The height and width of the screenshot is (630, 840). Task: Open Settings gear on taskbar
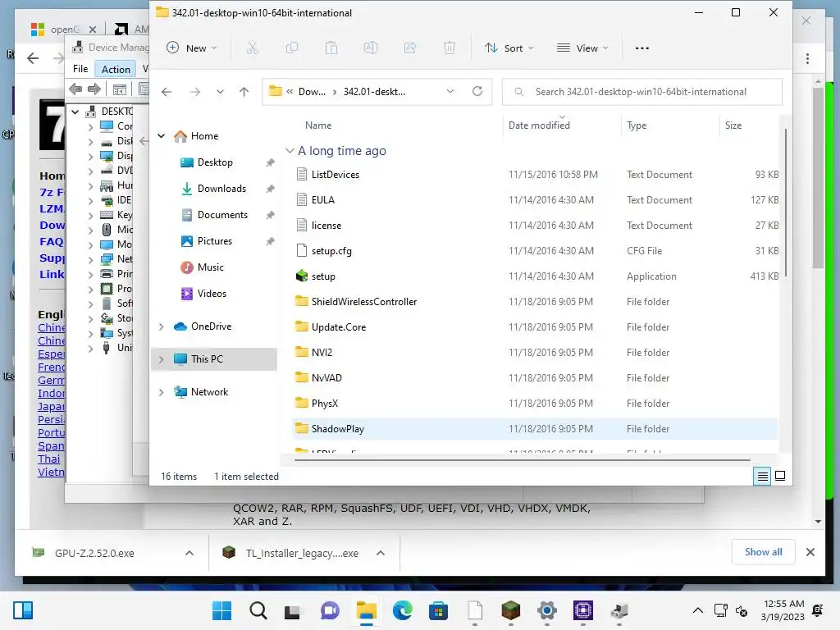547,610
